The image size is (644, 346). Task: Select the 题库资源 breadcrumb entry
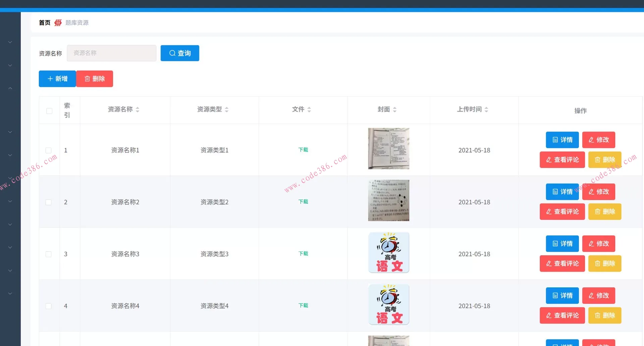click(x=77, y=22)
